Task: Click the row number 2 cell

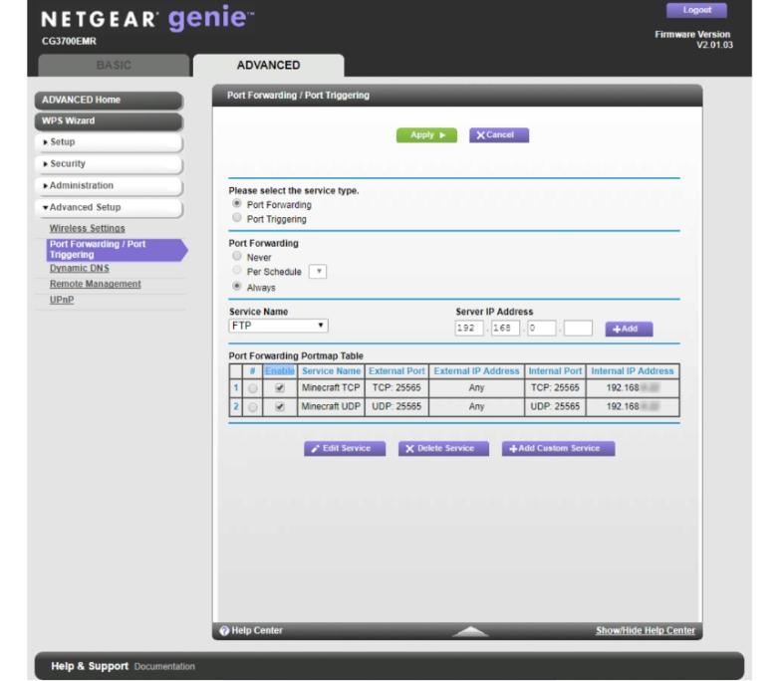Action: pos(236,406)
